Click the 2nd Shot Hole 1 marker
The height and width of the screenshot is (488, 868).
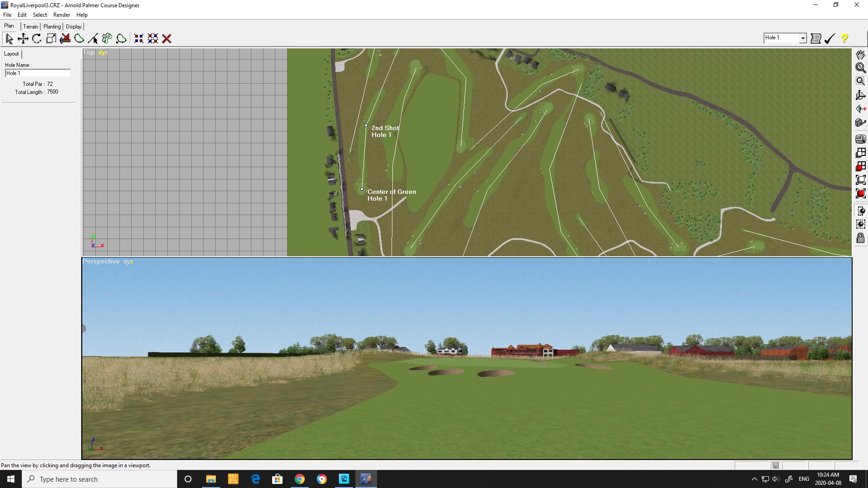366,126
